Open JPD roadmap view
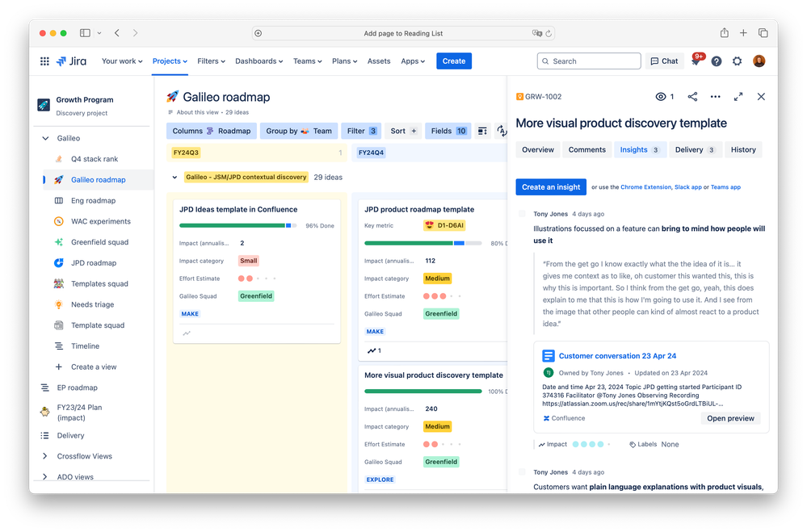This screenshot has height=532, width=807. [x=94, y=263]
